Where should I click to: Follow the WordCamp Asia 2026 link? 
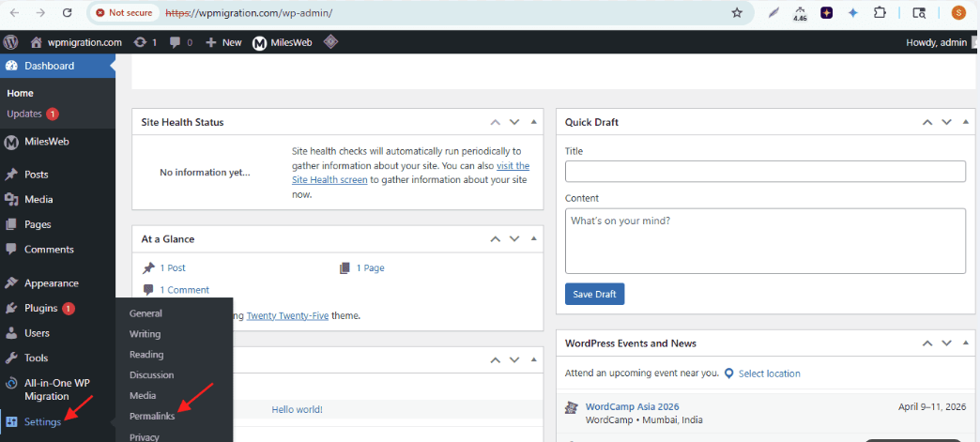(x=632, y=406)
